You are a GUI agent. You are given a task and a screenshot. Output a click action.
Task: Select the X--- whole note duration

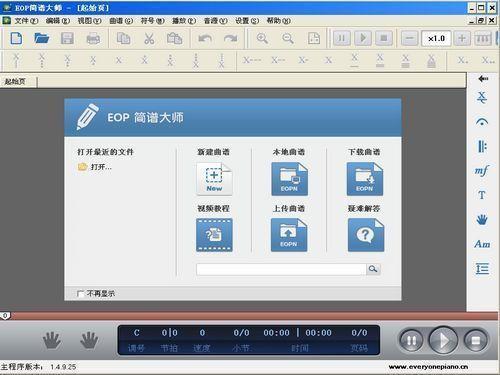click(x=252, y=60)
